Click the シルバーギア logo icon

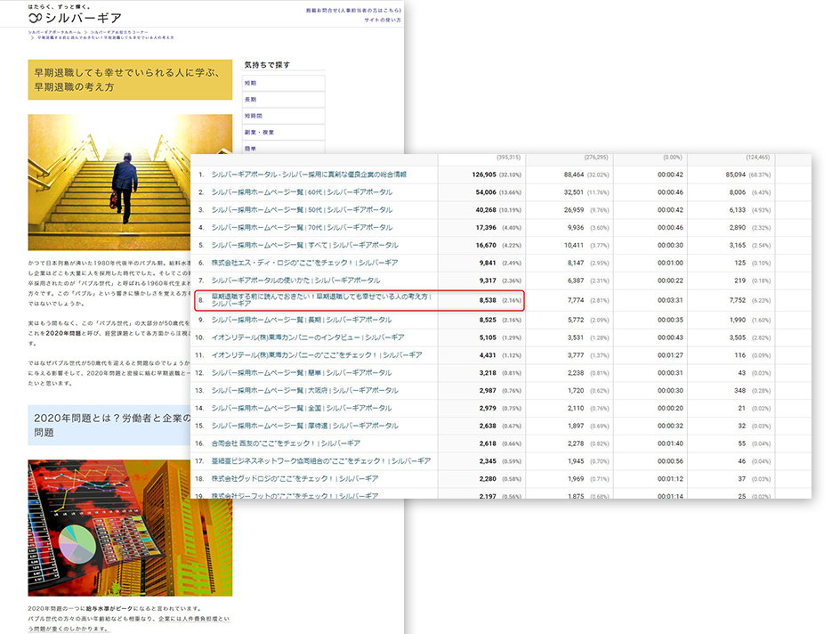click(35, 18)
